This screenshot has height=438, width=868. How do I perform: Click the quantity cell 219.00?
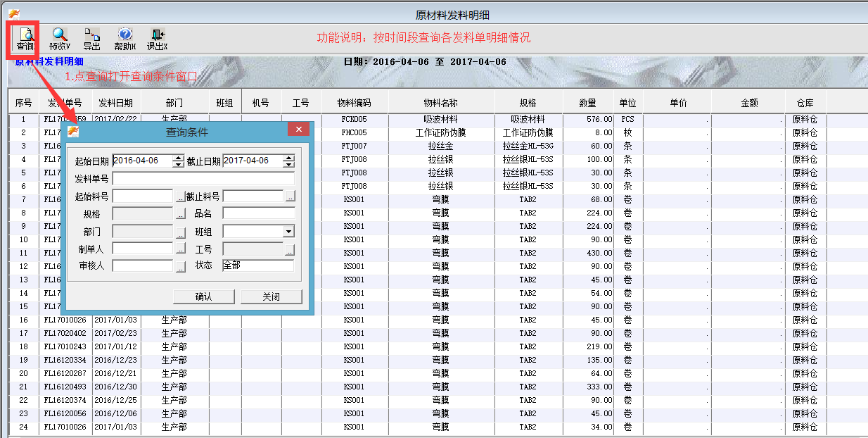coord(588,346)
